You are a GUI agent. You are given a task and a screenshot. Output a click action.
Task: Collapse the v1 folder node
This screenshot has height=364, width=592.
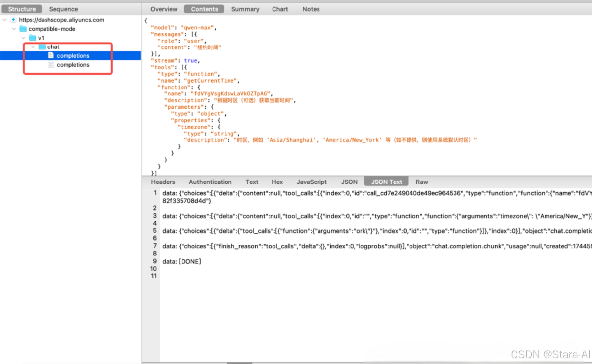click(23, 38)
